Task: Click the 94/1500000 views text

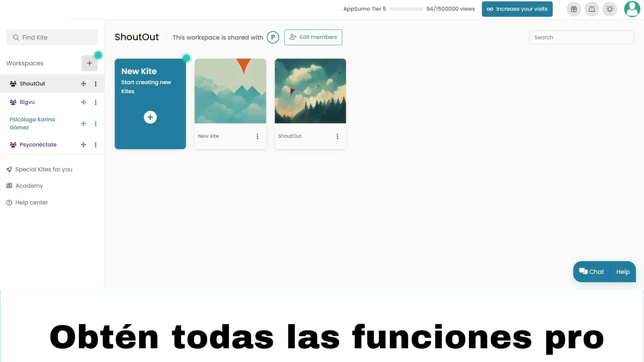Action: (450, 9)
